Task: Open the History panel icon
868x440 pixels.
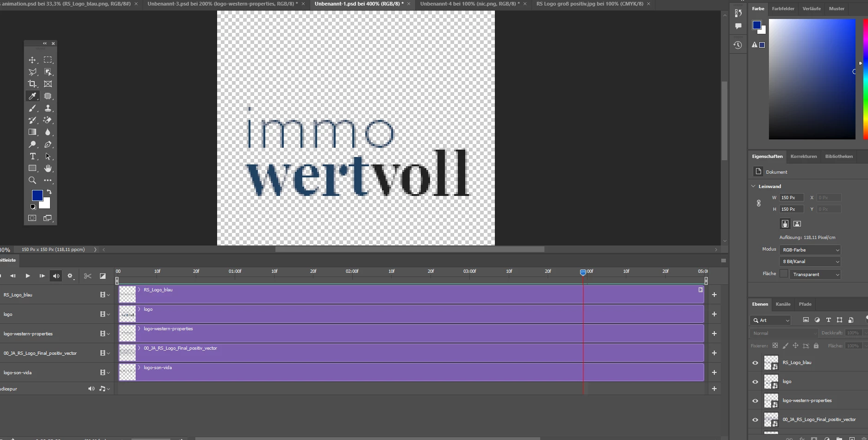Action: coord(738,45)
